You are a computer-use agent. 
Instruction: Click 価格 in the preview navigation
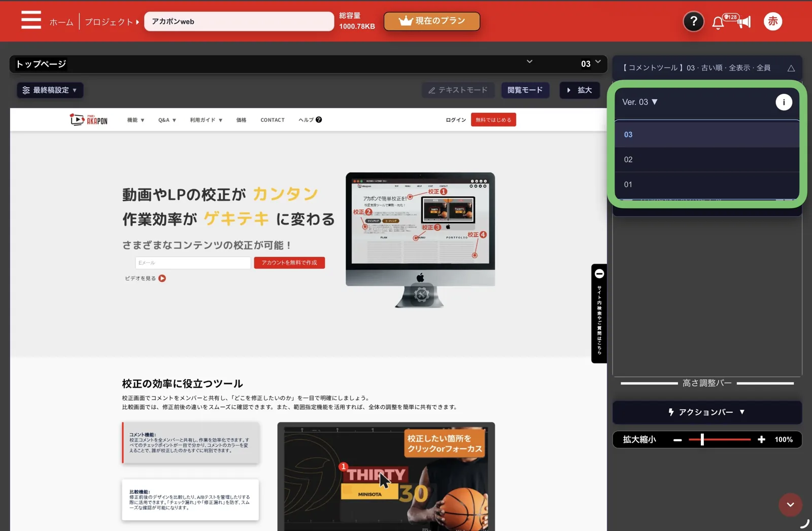click(241, 120)
